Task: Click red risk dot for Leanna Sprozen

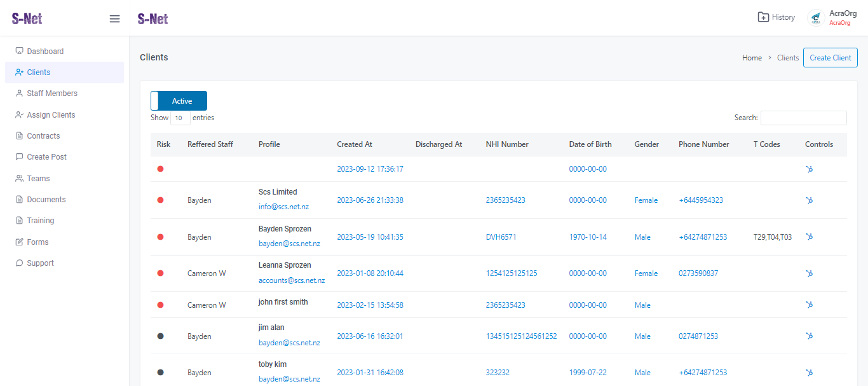Action: [x=160, y=273]
